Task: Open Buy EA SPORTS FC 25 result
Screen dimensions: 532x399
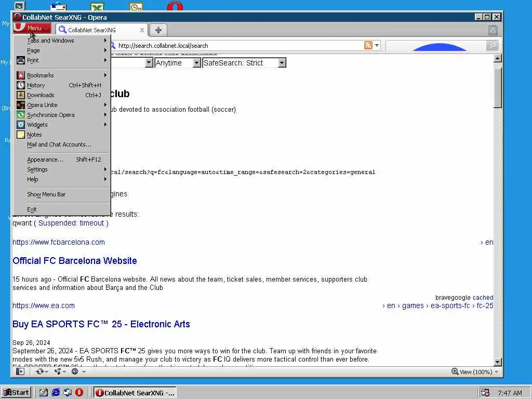Action: (101, 324)
